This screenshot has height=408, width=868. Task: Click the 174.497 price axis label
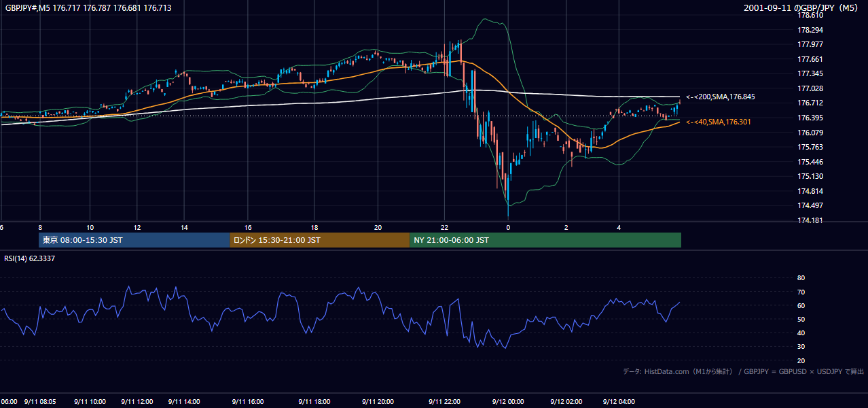coord(810,205)
